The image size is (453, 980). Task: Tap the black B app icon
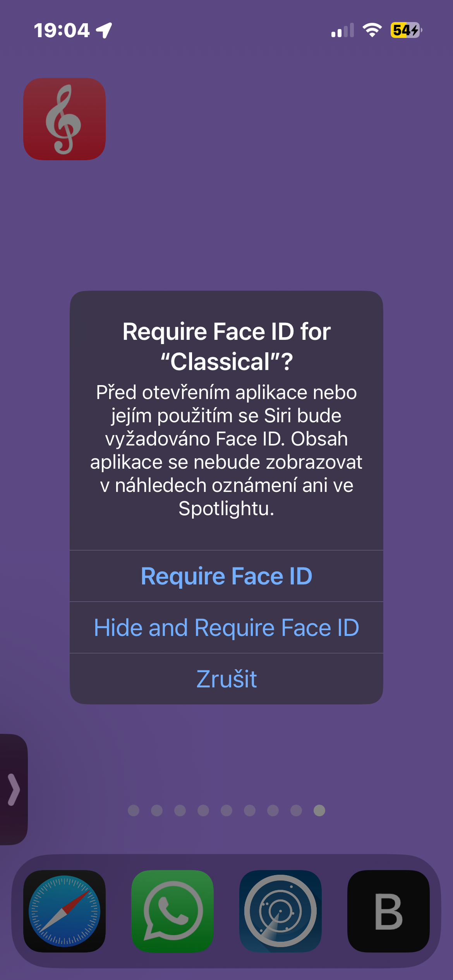click(388, 911)
